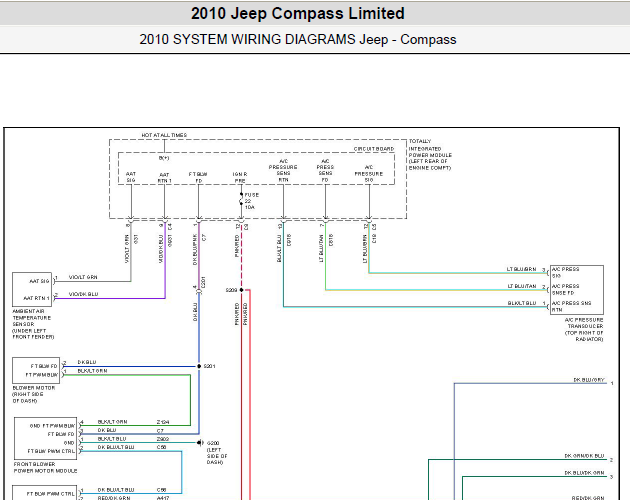Click the 'C201' connector label
The width and height of the screenshot is (630, 500).
(203, 282)
